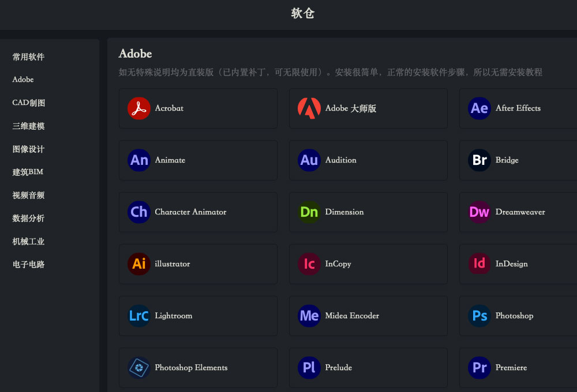577x392 pixels.
Task: Select 图像设计 in the sidebar
Action: pos(28,149)
